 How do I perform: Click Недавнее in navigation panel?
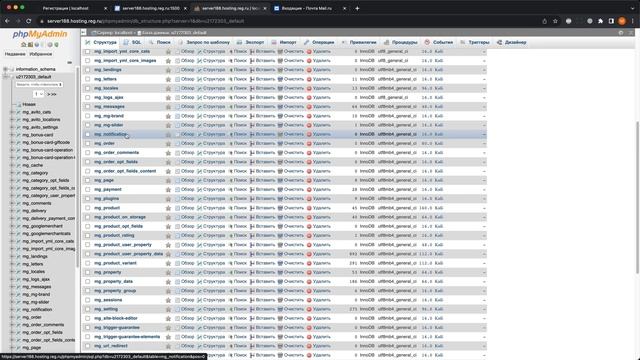(x=15, y=54)
